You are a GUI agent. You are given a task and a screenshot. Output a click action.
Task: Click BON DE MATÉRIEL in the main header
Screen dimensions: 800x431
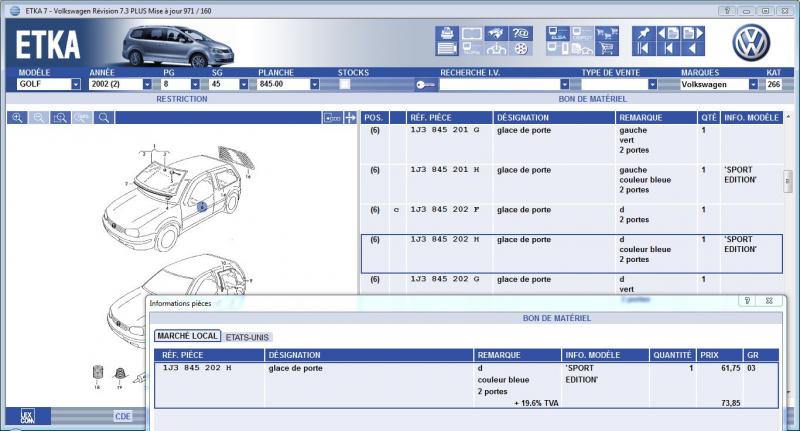pyautogui.click(x=592, y=99)
